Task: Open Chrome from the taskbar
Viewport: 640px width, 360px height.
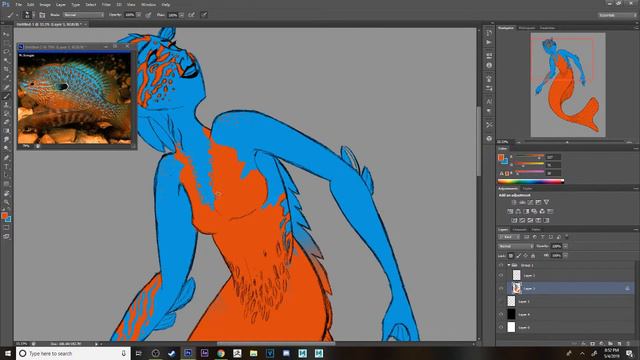Action: 221,353
